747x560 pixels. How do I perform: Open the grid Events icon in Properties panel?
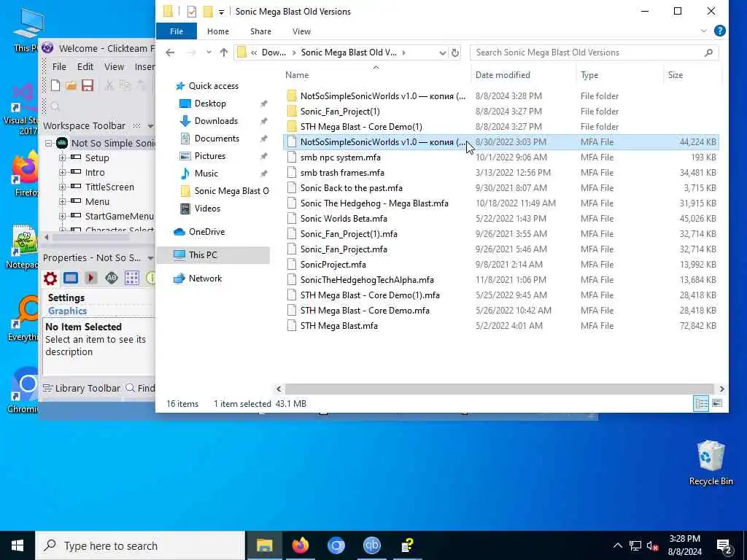(x=132, y=278)
